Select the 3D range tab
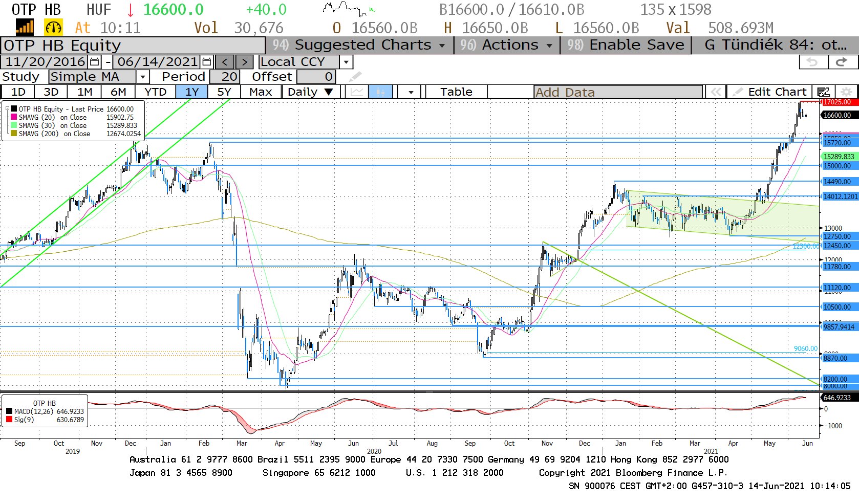Screen dimensions: 859x504 (51, 92)
